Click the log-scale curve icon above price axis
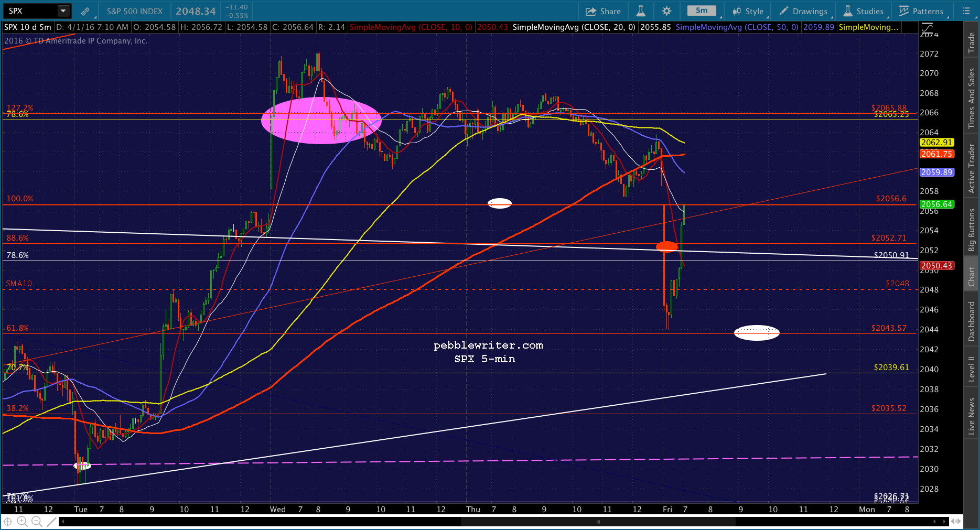Screen dimensions: 980x530 [x=927, y=28]
